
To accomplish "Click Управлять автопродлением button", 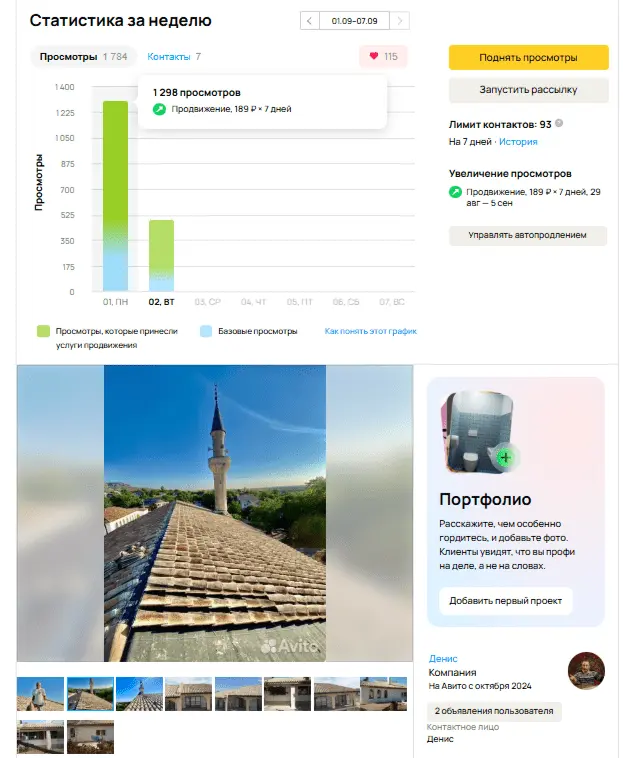I will pyautogui.click(x=527, y=235).
